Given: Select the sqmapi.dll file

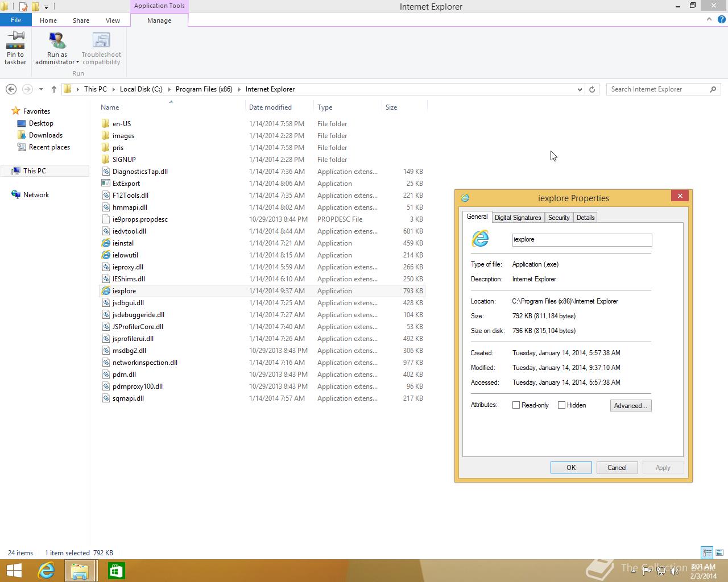Looking at the screenshot, I should (262, 398).
